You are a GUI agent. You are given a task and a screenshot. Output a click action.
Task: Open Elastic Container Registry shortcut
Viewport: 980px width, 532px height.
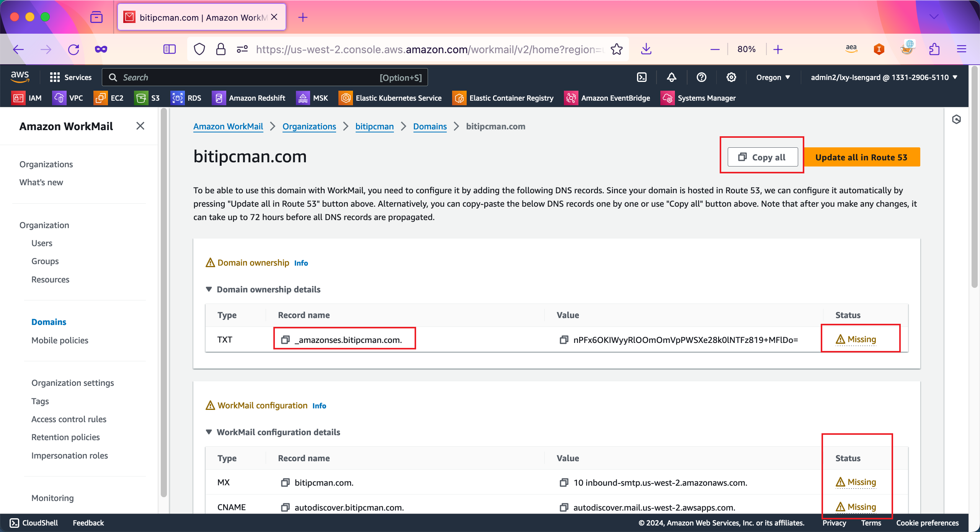[503, 98]
